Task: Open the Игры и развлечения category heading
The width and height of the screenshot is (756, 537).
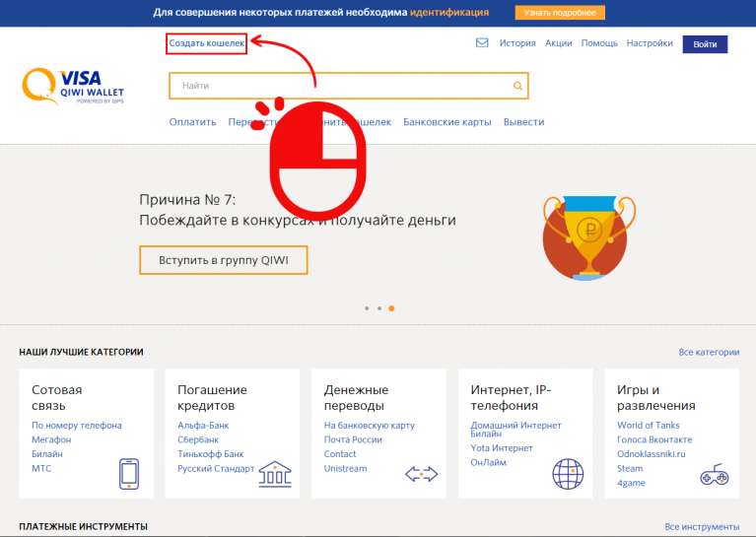Action: coord(656,398)
